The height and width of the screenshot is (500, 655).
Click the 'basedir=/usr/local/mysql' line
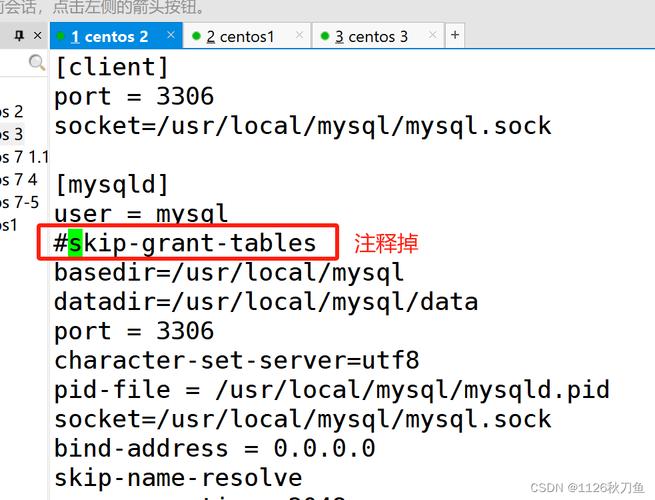coord(229,273)
